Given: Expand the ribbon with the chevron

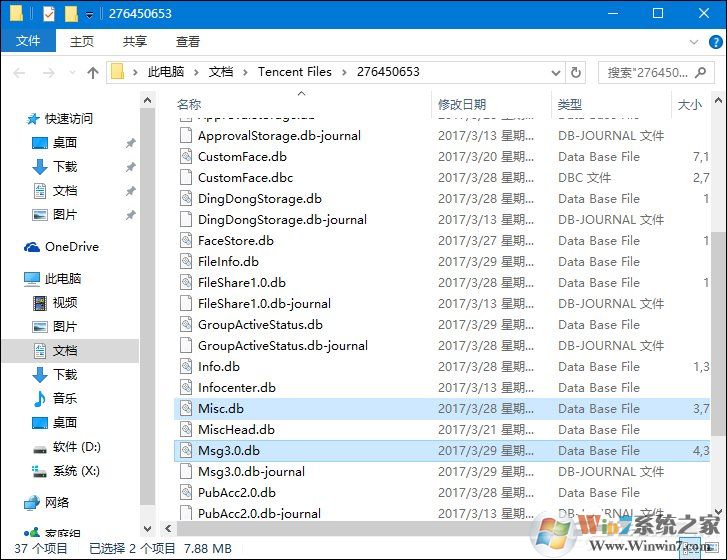Looking at the screenshot, I should coord(694,42).
